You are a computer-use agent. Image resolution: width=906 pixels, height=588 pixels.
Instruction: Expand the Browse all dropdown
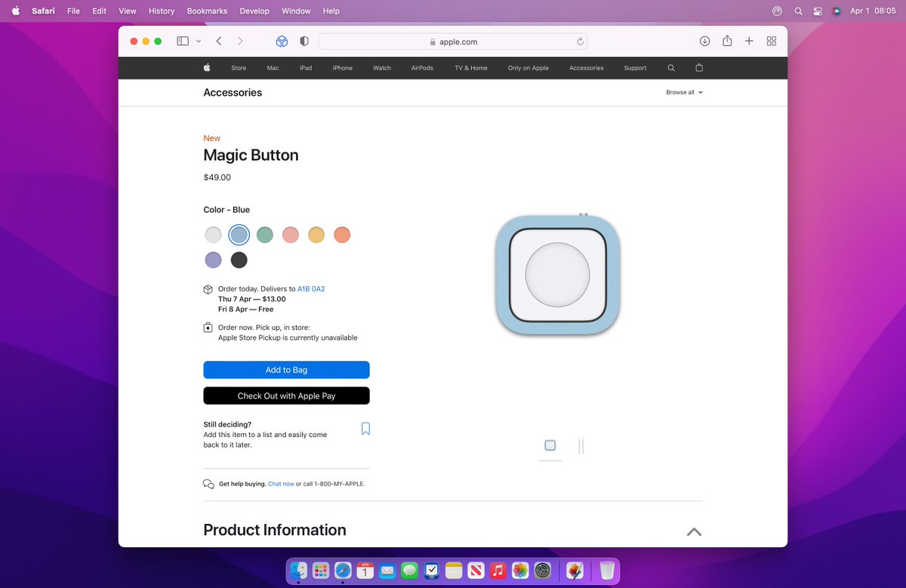(x=685, y=92)
